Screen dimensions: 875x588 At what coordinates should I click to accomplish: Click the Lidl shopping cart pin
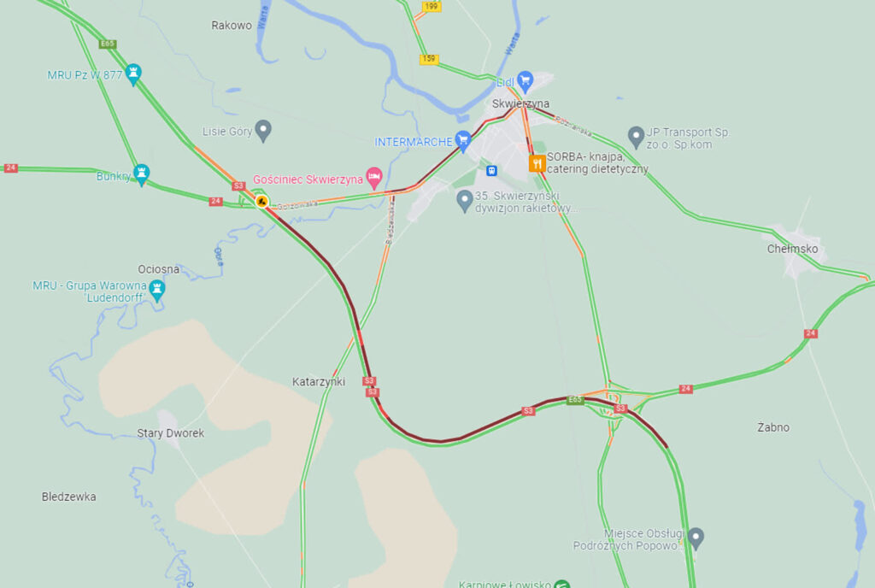[x=525, y=81]
